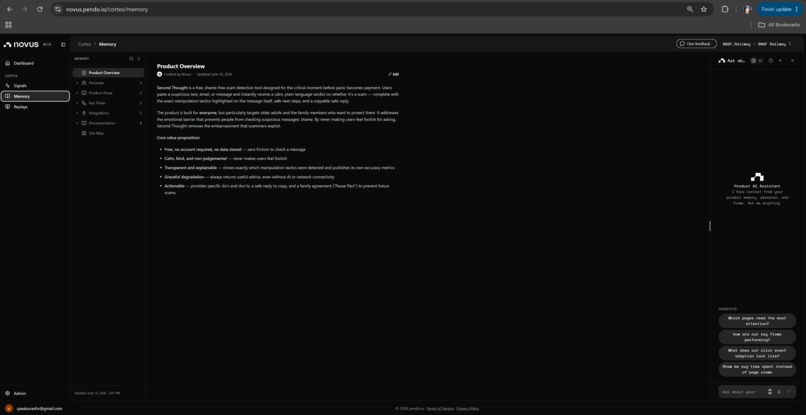This screenshot has height=415, width=806.
Task: Click BNSF_Railway account name in the header
Action: pyautogui.click(x=737, y=44)
